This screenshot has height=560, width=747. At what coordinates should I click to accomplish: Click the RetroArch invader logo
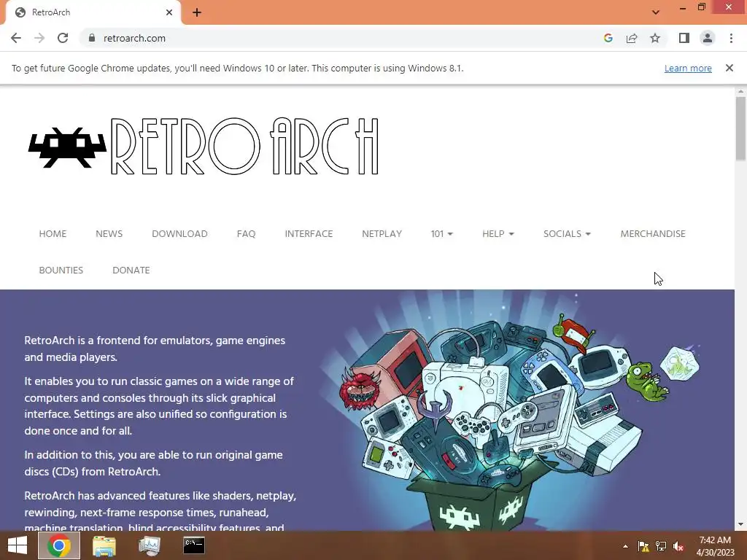pos(67,147)
